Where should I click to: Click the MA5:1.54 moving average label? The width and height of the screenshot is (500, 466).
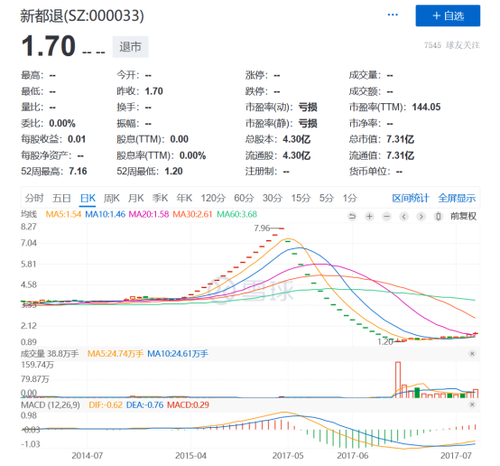click(63, 214)
